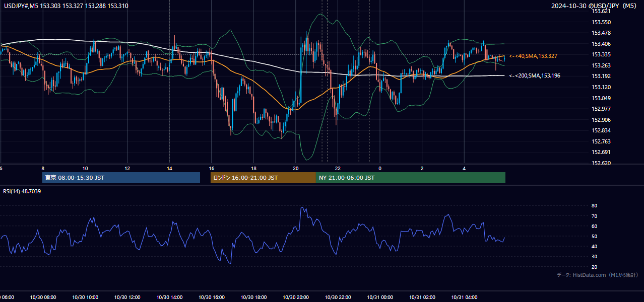This screenshot has width=644, height=302.
Task: Click hour tick 10 under the price chart
Action: (85, 168)
